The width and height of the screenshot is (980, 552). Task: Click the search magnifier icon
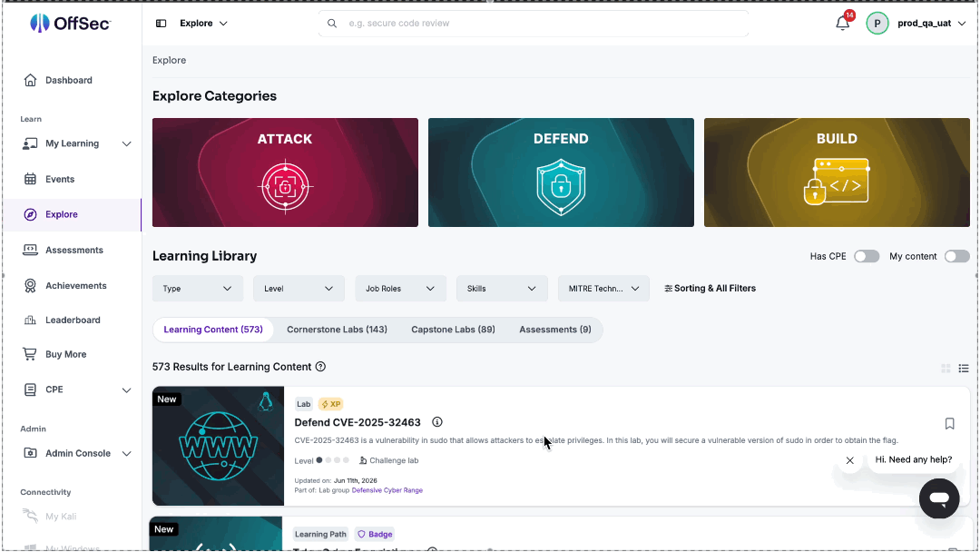pyautogui.click(x=332, y=23)
